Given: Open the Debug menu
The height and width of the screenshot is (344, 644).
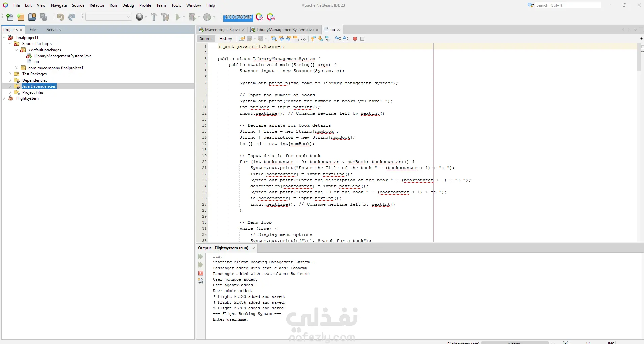Looking at the screenshot, I should click(x=128, y=5).
